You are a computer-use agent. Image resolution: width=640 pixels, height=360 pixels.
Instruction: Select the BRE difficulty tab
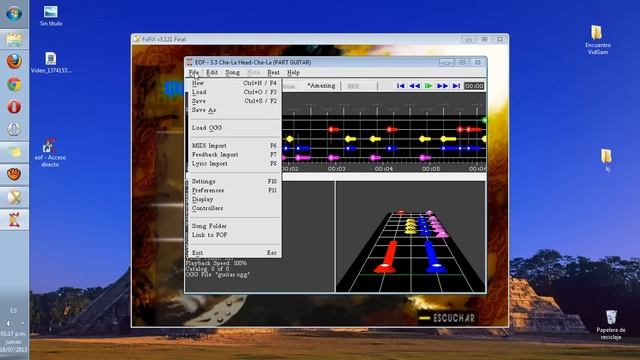click(x=353, y=86)
